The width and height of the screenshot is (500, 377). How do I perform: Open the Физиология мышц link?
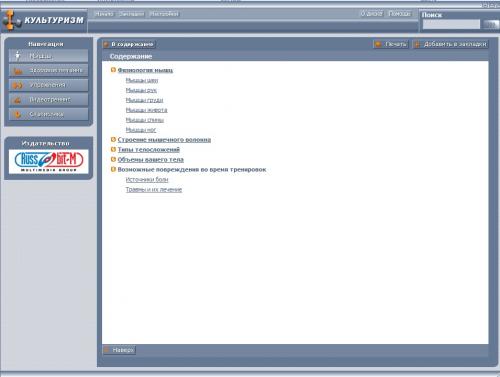click(145, 70)
